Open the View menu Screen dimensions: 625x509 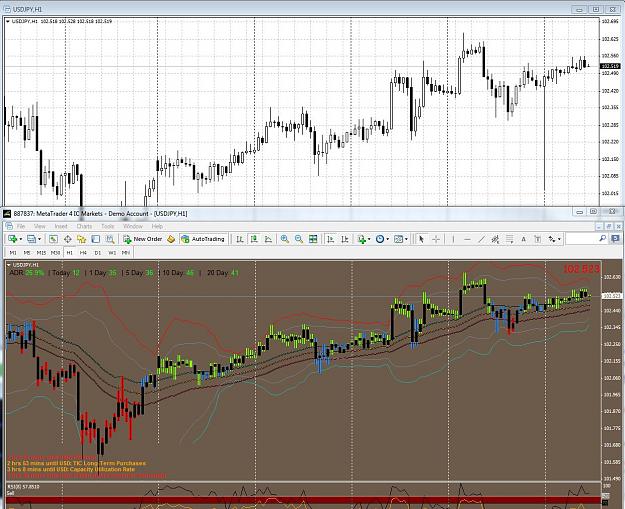[x=39, y=226]
